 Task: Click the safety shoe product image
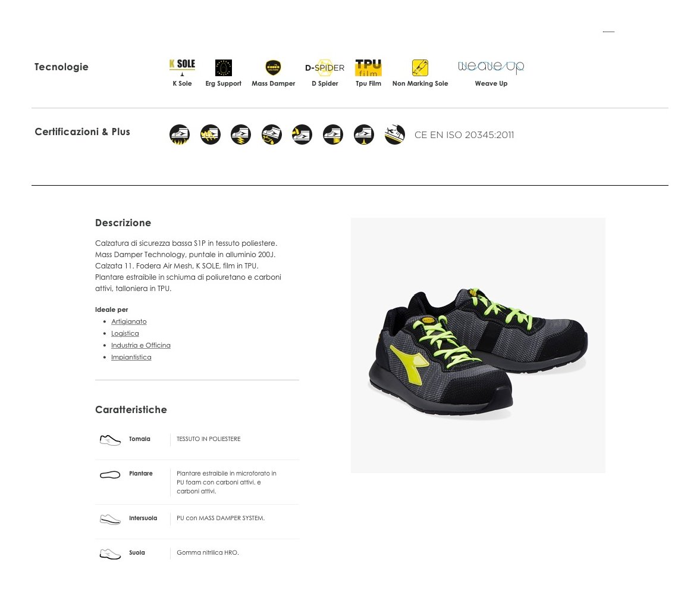point(478,345)
